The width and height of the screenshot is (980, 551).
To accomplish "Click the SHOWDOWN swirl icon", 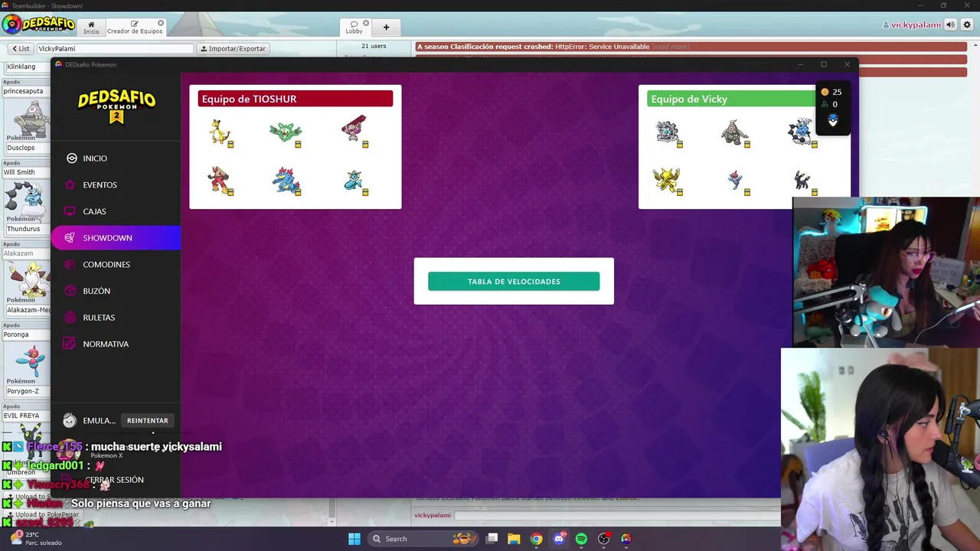I will 70,238.
